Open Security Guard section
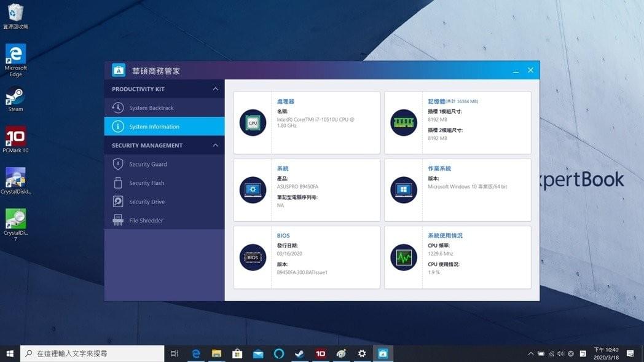The height and width of the screenshot is (362, 644). click(x=164, y=164)
